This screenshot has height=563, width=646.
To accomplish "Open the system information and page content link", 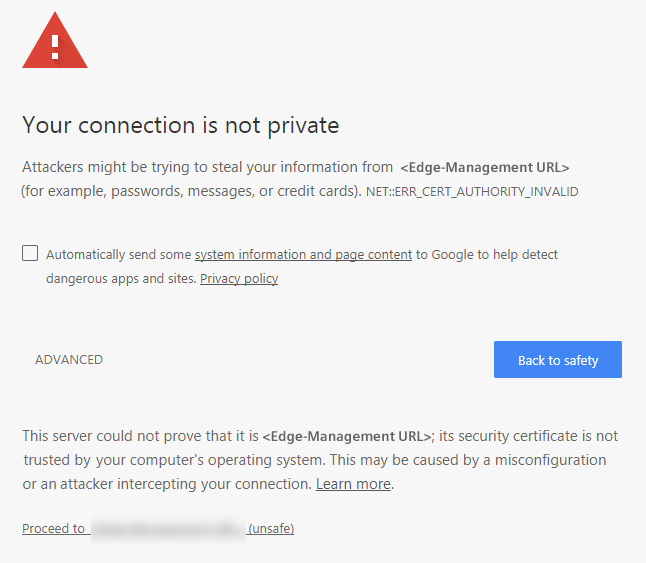I will (303, 255).
